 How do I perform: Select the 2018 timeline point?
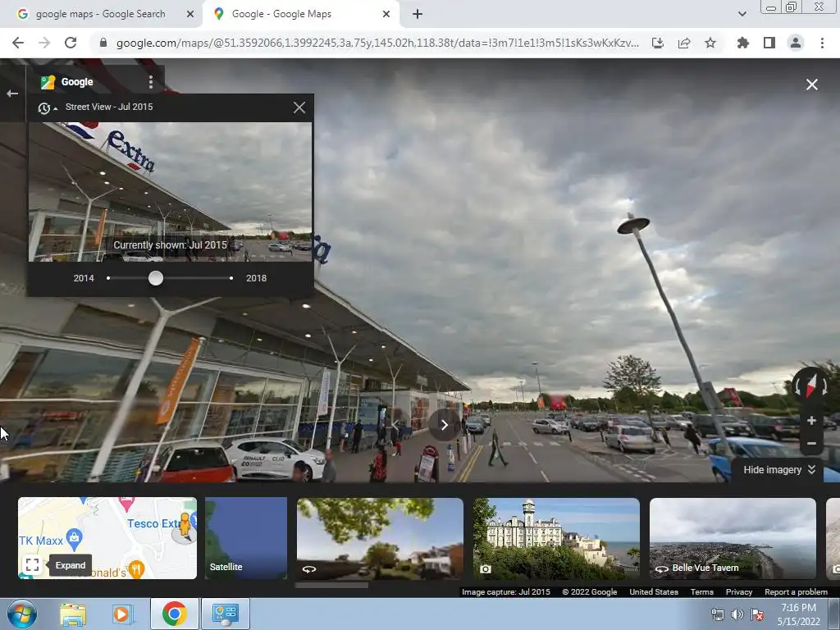point(231,278)
